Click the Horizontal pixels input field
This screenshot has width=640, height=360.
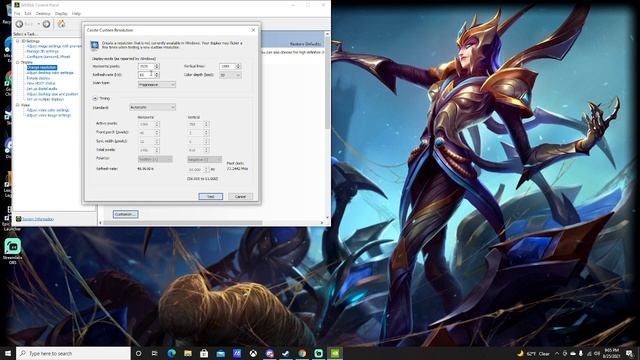[146, 66]
